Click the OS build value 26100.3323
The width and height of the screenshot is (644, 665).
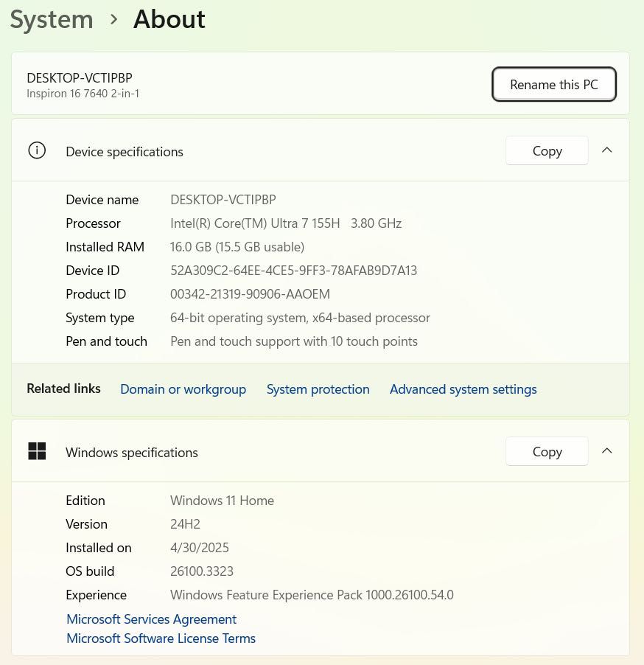(202, 571)
